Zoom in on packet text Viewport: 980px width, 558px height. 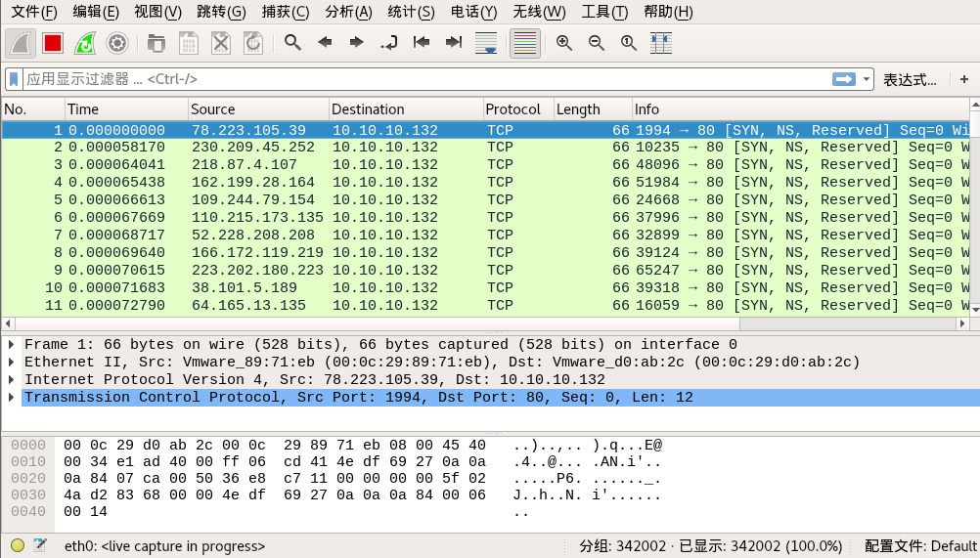coord(564,42)
